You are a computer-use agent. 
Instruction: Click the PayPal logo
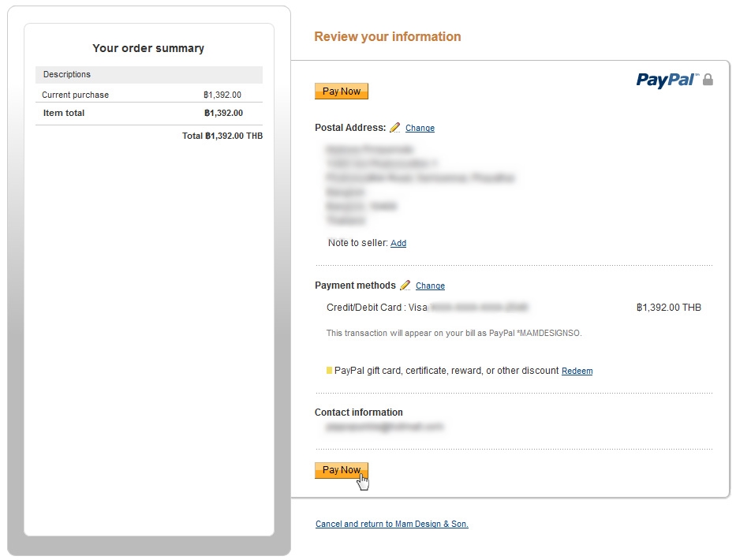coord(667,80)
